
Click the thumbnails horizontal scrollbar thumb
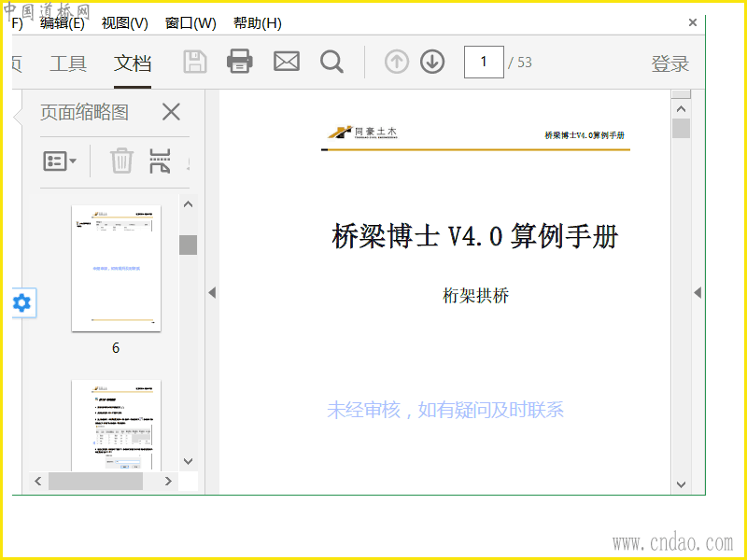[x=95, y=481]
